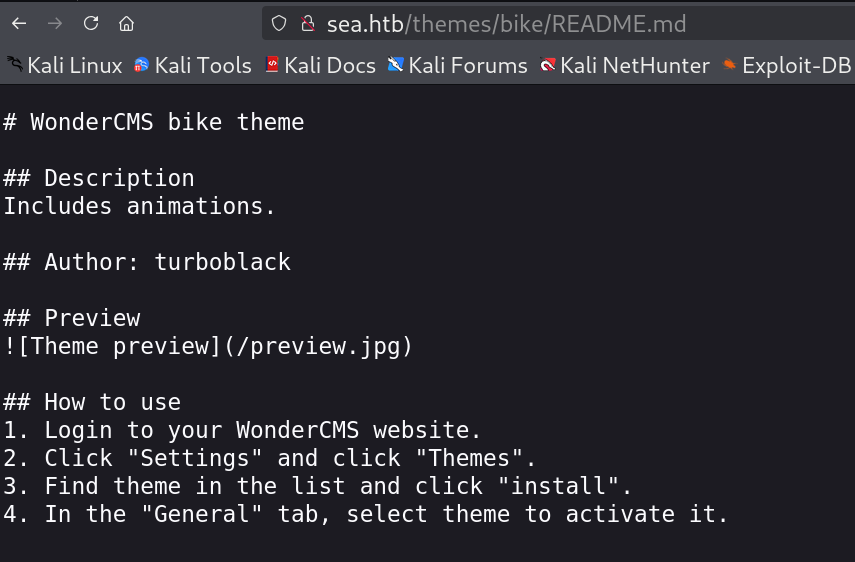Click the Kali Docs red book icon
This screenshot has width=855, height=562.
coord(272,65)
